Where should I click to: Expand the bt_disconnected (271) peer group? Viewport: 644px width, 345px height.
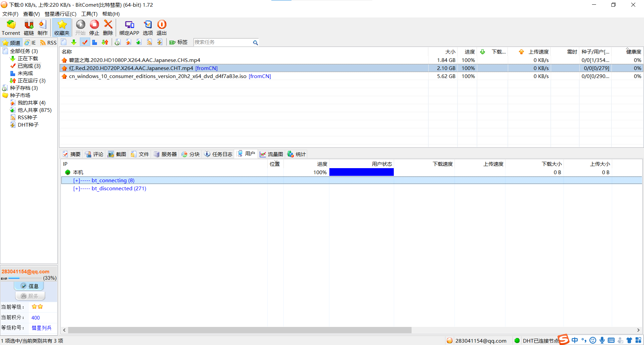pos(76,189)
